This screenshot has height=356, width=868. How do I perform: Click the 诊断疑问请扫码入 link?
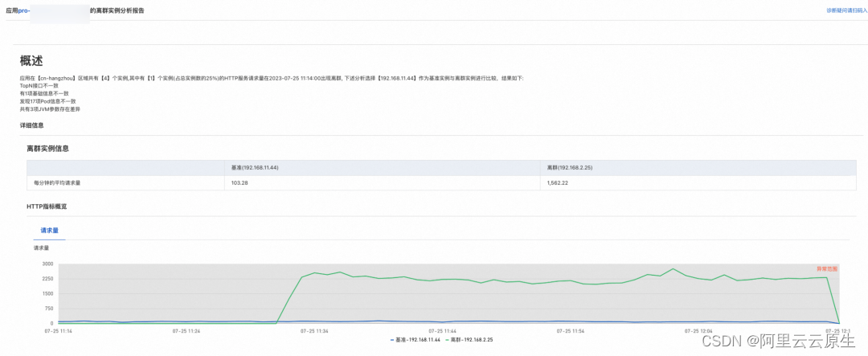point(846,10)
